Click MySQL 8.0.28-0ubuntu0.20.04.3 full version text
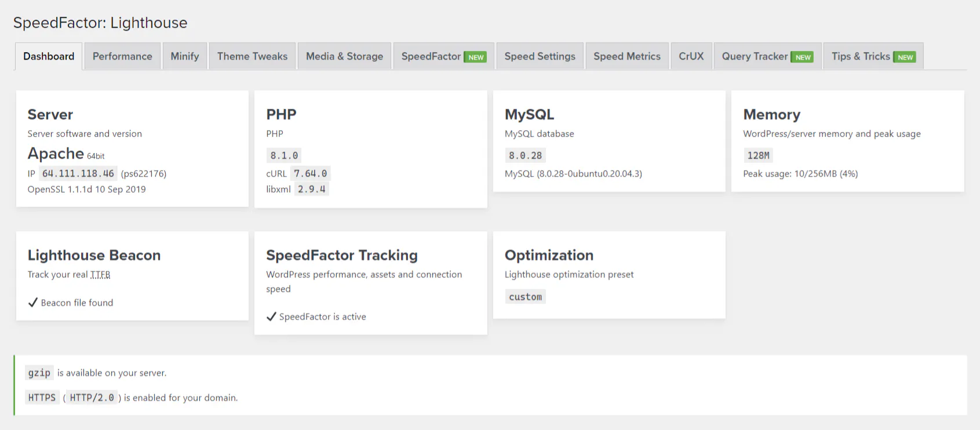 tap(573, 174)
